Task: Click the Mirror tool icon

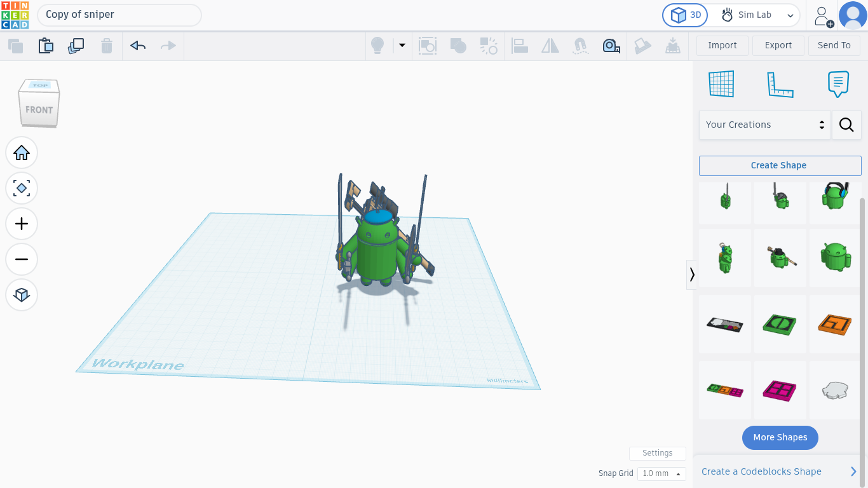Action: (x=550, y=46)
